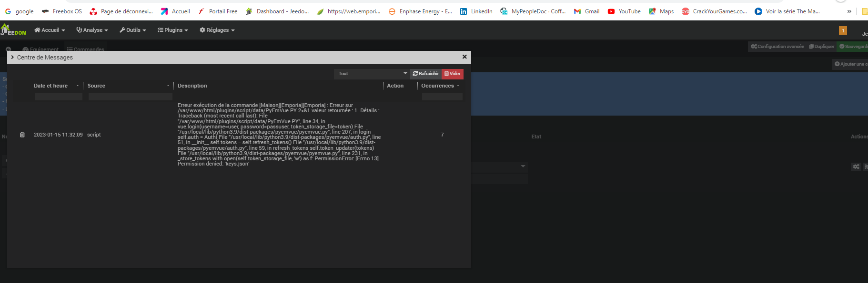Image resolution: width=868 pixels, height=283 pixels.
Task: Open Gmail bookmark in bookmarks bar
Action: click(587, 11)
